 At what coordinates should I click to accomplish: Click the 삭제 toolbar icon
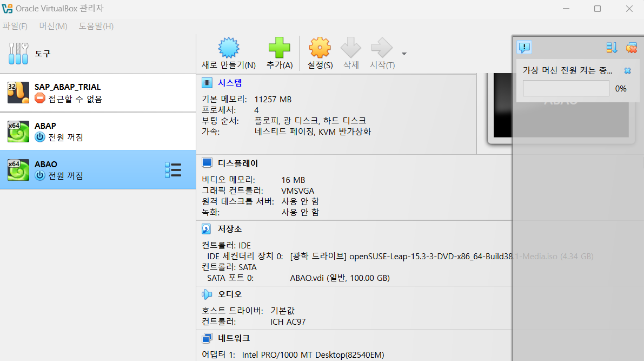pos(351,48)
